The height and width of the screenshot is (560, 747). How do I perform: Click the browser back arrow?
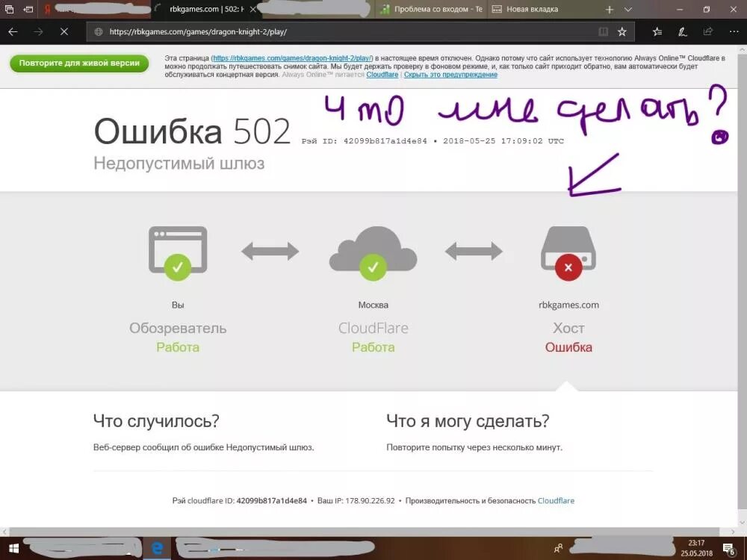pyautogui.click(x=13, y=32)
